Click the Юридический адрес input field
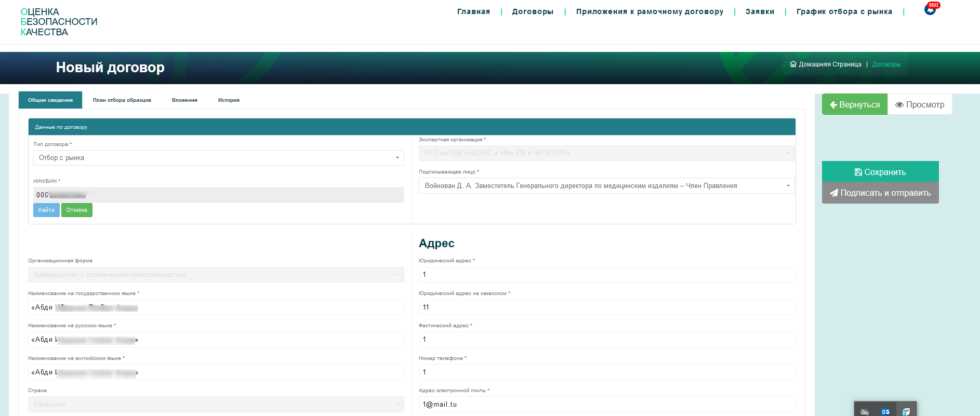The width and height of the screenshot is (980, 416). [606, 275]
